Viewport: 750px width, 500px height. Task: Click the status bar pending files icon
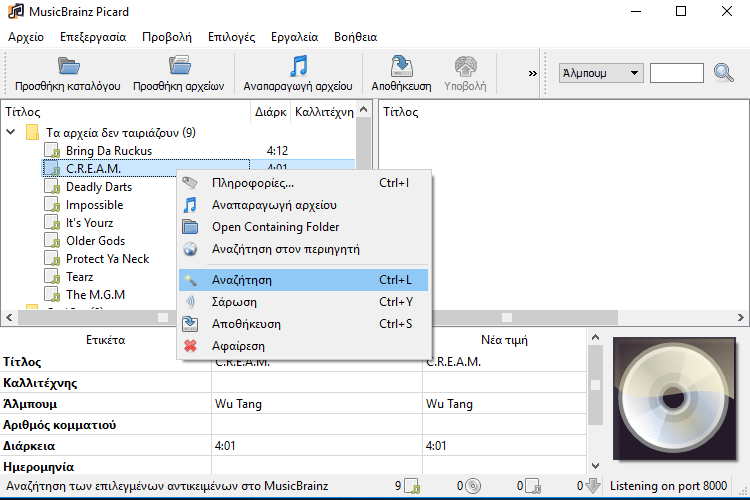(x=533, y=486)
